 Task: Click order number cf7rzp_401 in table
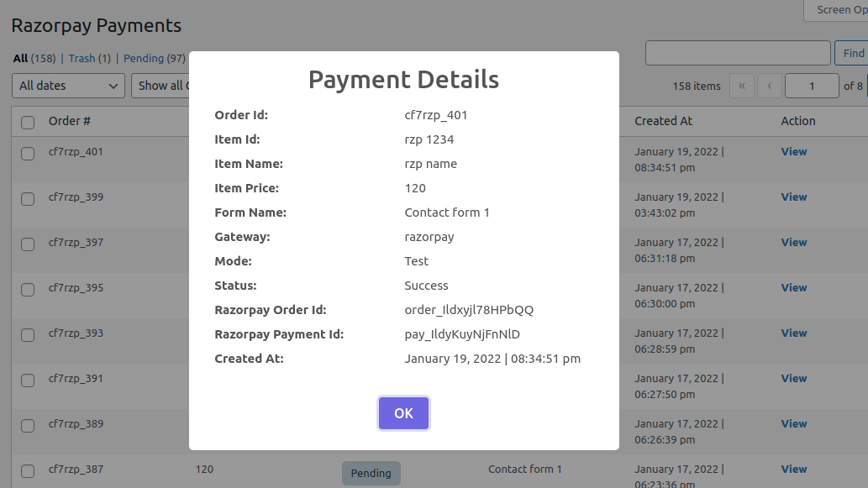tap(76, 151)
